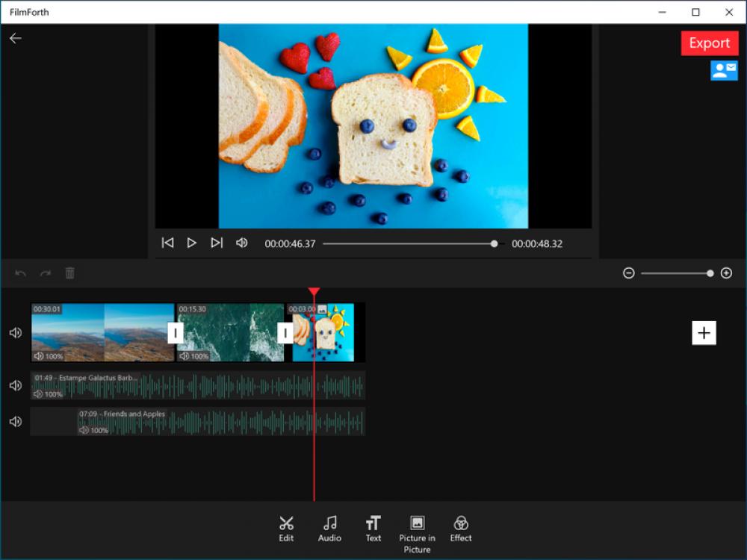The width and height of the screenshot is (747, 560).
Task: Undo the last edit
Action: coord(20,273)
